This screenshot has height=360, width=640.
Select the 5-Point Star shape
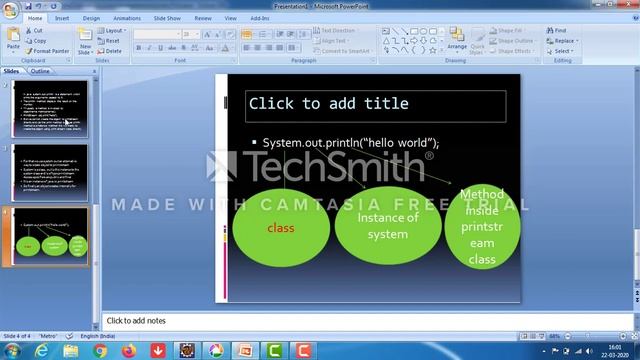tap(433, 51)
